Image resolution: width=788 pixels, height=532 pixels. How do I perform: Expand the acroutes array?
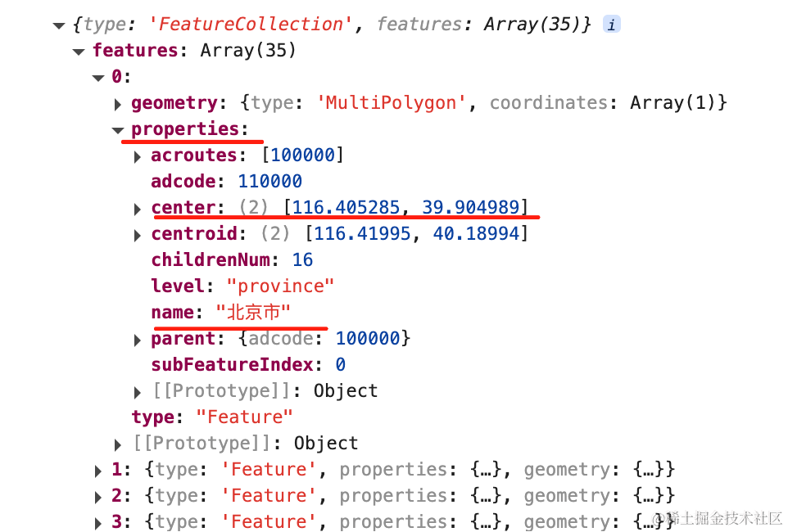(137, 156)
